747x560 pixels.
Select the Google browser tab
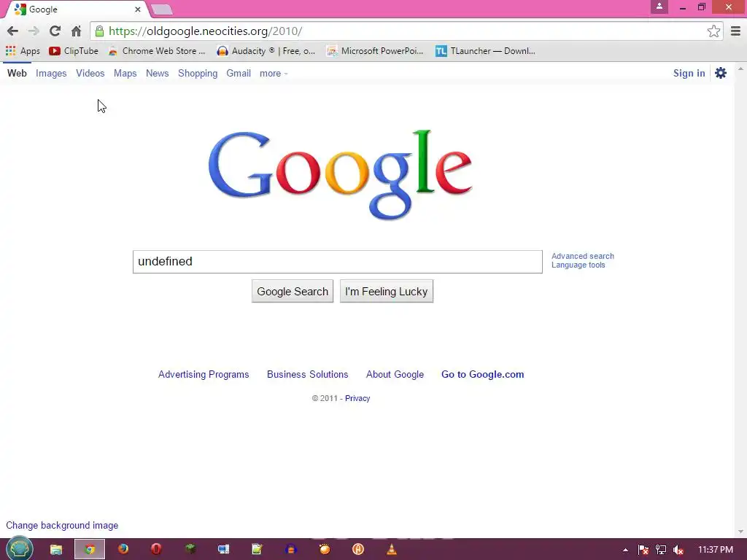76,9
